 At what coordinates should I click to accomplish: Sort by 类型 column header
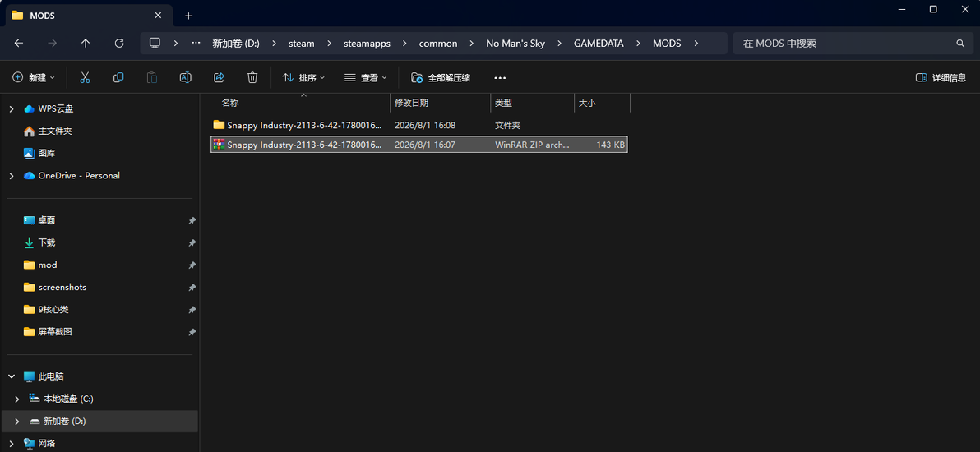[x=503, y=104]
